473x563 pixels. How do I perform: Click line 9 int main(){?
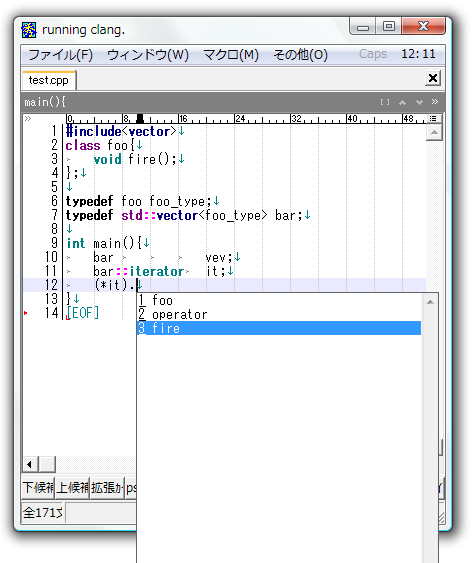click(x=104, y=243)
